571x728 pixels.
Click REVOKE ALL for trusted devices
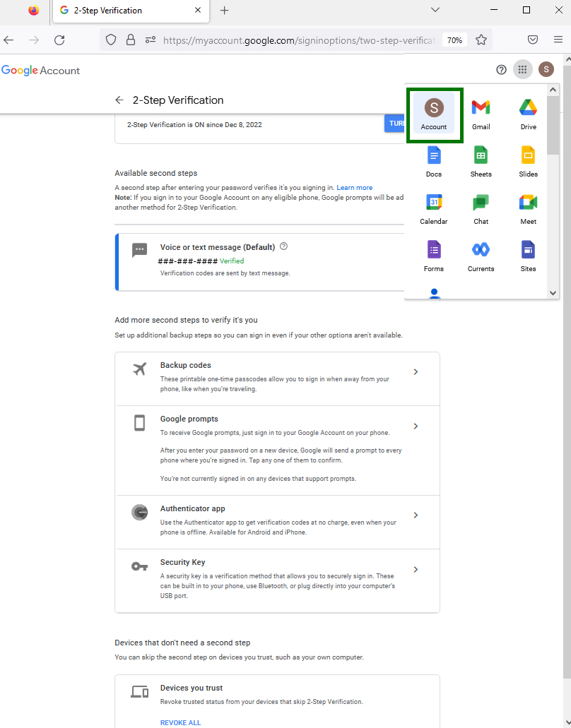[x=180, y=722]
